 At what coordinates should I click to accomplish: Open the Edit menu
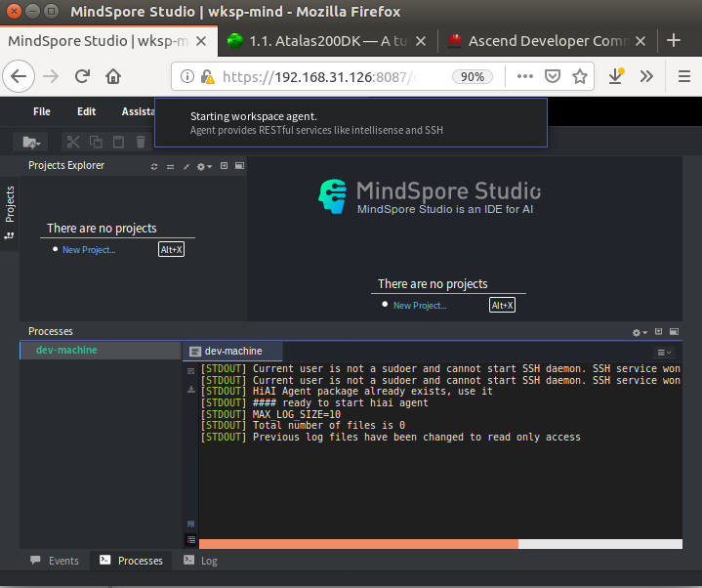tap(86, 111)
